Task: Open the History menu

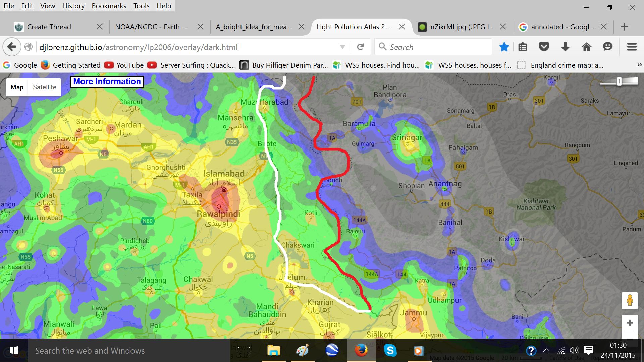Action: [73, 6]
